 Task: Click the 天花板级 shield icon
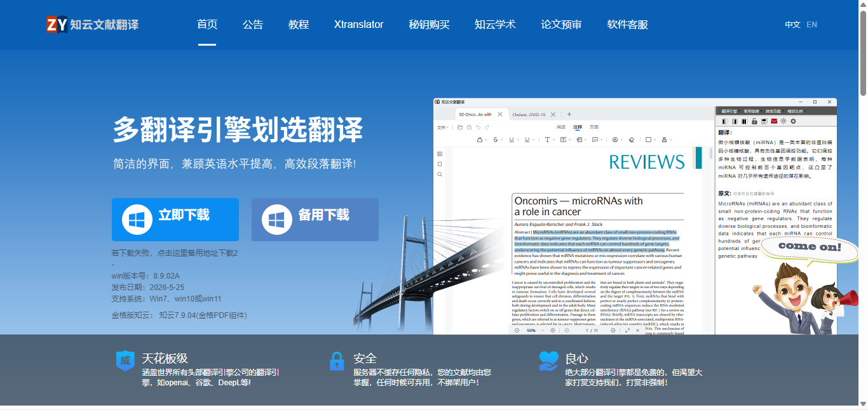125,360
